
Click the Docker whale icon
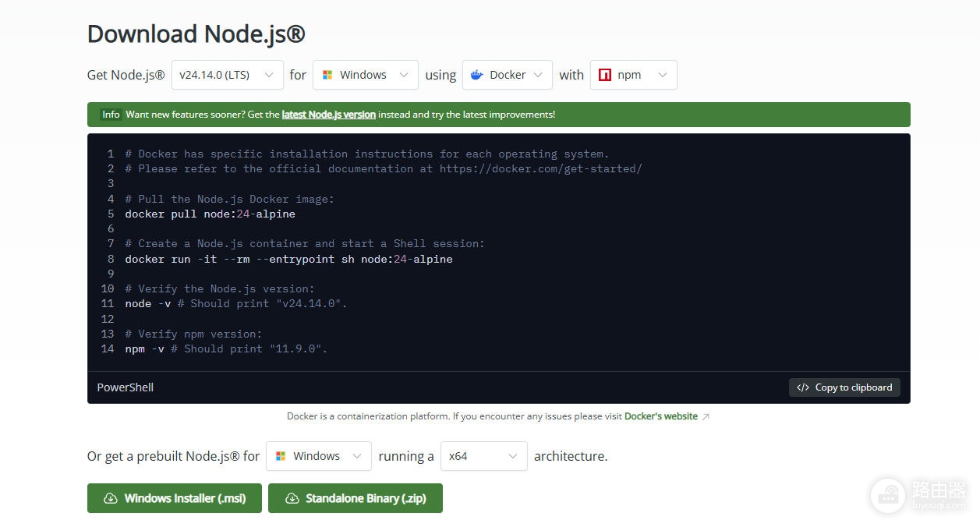point(476,75)
